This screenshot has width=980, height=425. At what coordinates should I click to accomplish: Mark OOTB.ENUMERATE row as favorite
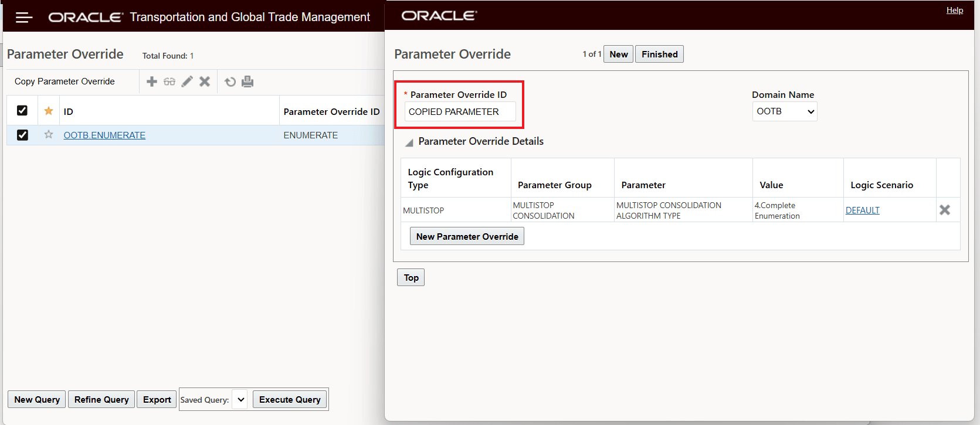click(x=49, y=135)
